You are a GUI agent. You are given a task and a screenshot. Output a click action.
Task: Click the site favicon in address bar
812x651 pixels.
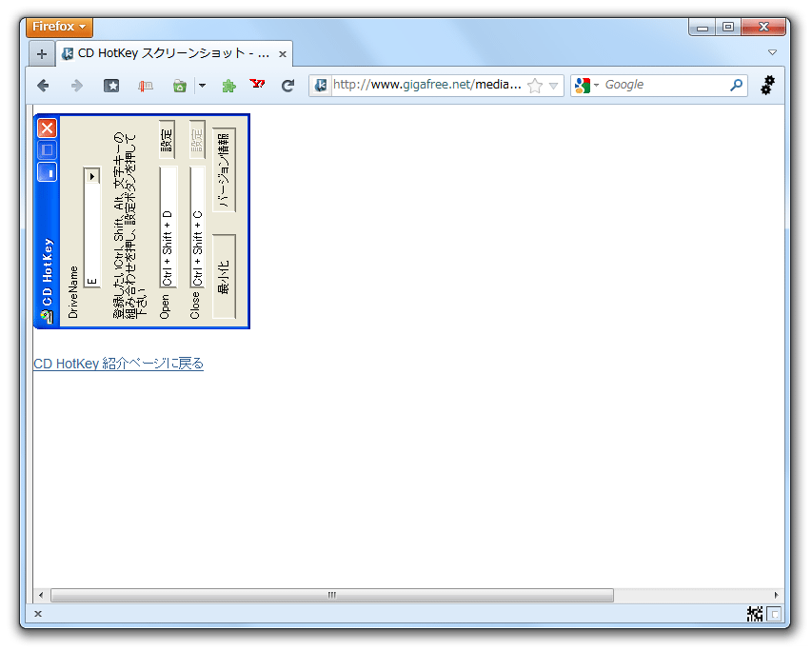pos(321,85)
